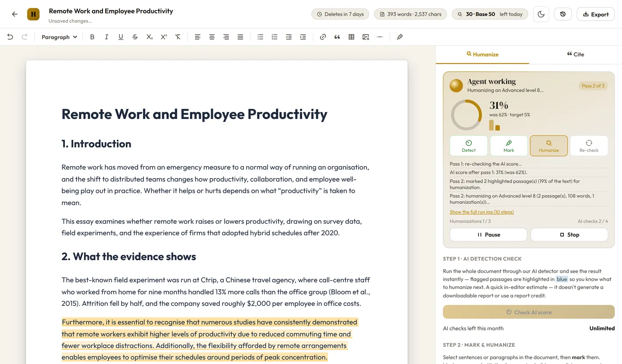The image size is (622, 364).
Task: Align text left
Action: pos(198,37)
